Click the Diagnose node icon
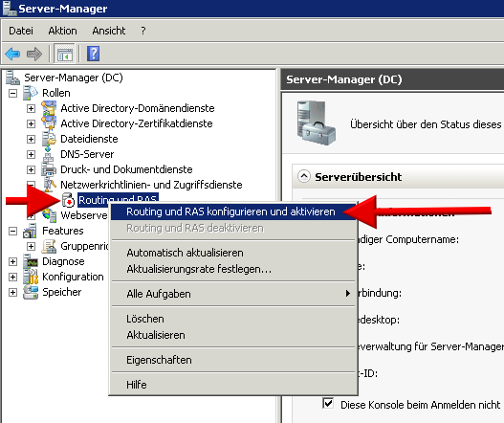 31,261
